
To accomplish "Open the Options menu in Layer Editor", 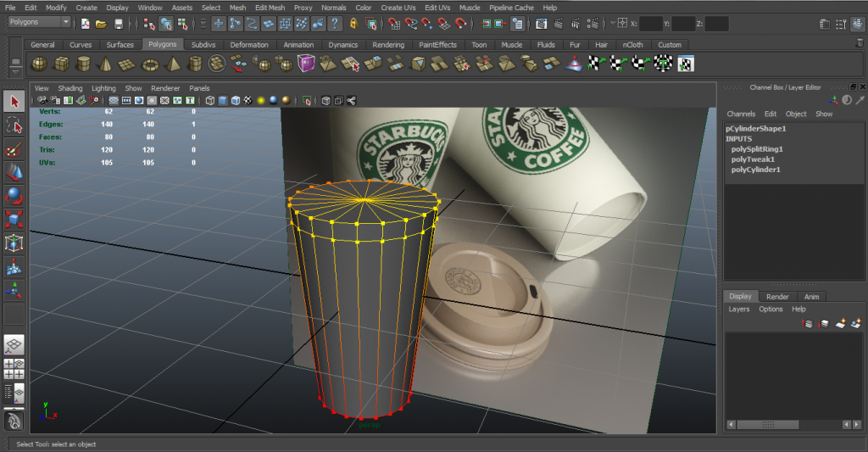I will 771,309.
